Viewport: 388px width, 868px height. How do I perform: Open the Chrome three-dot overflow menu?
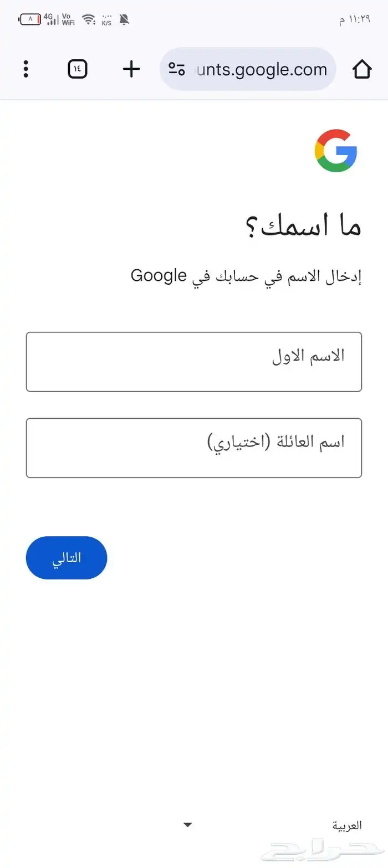tap(25, 69)
